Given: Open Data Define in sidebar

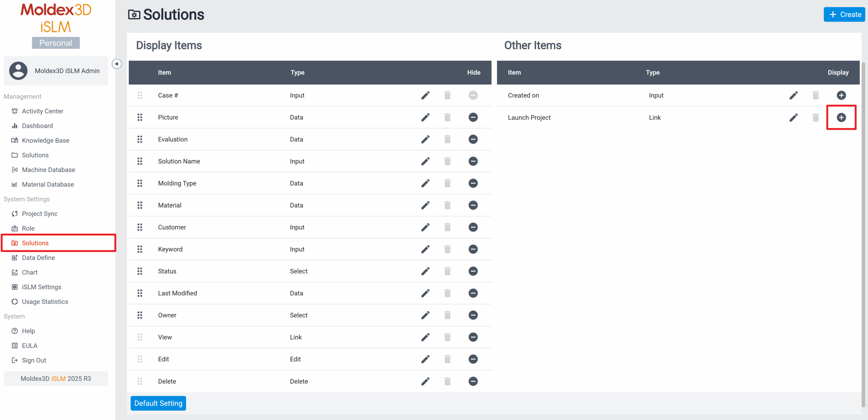Looking at the screenshot, I should 38,258.
